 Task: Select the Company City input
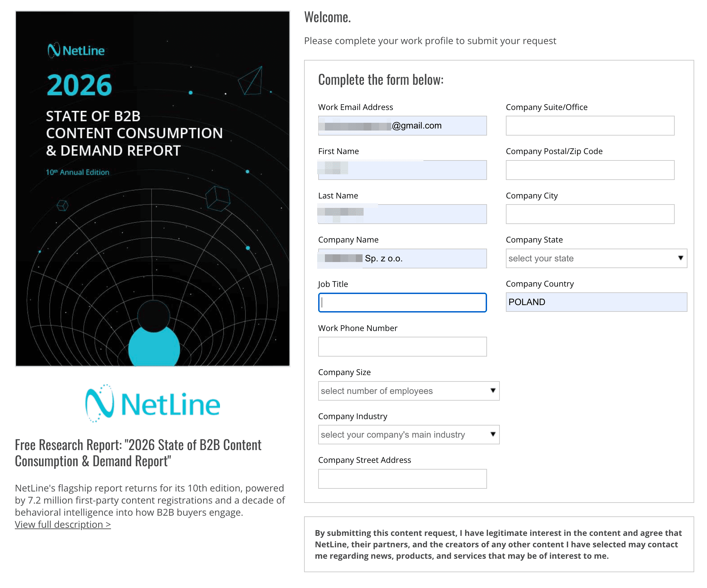[590, 214]
